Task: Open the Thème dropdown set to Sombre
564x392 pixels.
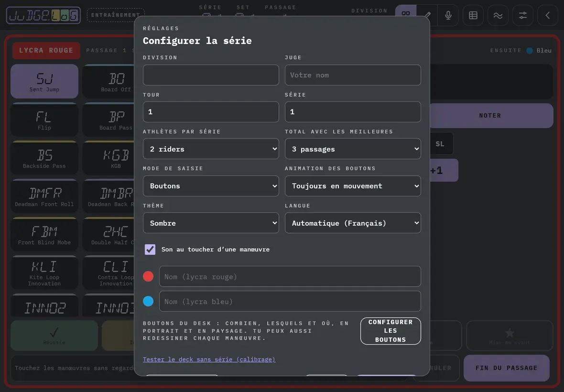Action: coord(211,223)
